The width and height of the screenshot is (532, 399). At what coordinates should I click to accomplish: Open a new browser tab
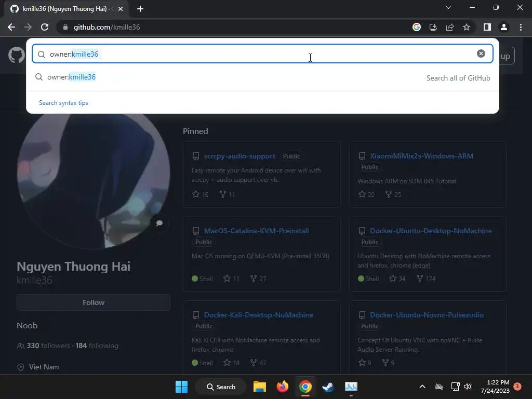tap(140, 9)
